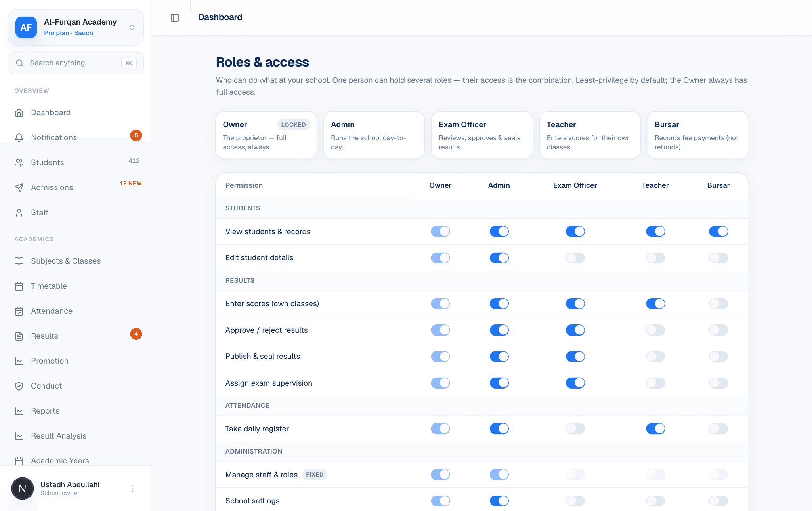
Task: Click the Students people icon
Action: coord(19,163)
